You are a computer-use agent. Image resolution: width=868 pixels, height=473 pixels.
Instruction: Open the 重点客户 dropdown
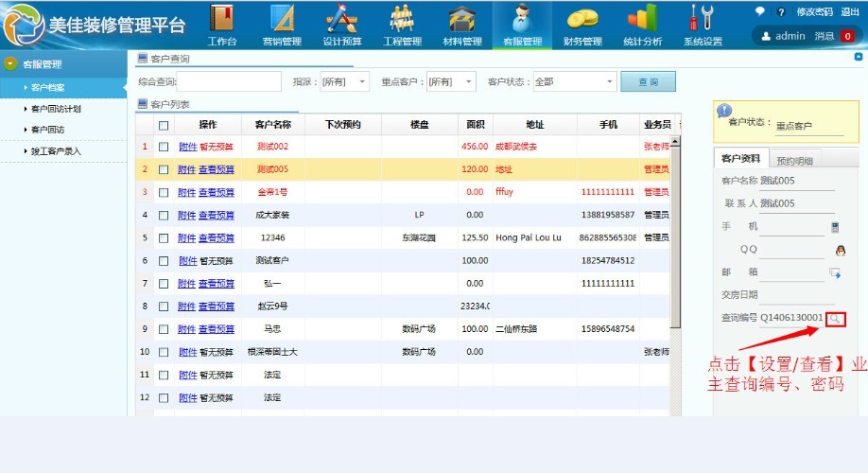pos(451,82)
